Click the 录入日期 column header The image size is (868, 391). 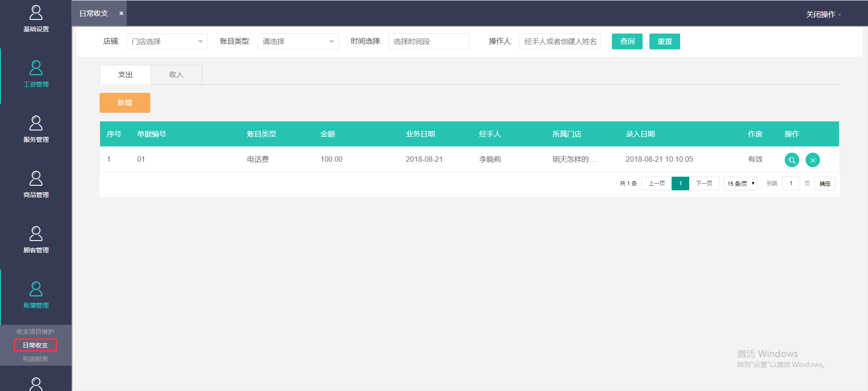tap(640, 134)
